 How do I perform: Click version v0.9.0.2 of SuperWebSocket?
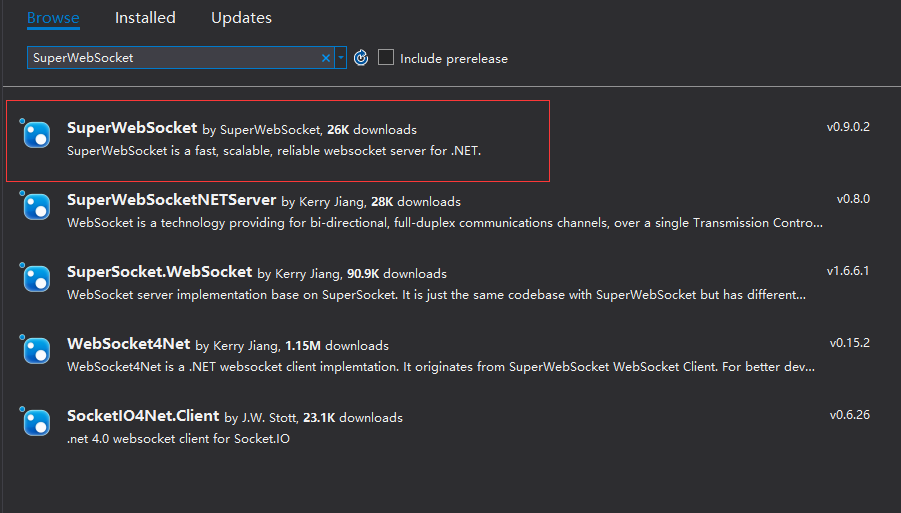click(848, 127)
